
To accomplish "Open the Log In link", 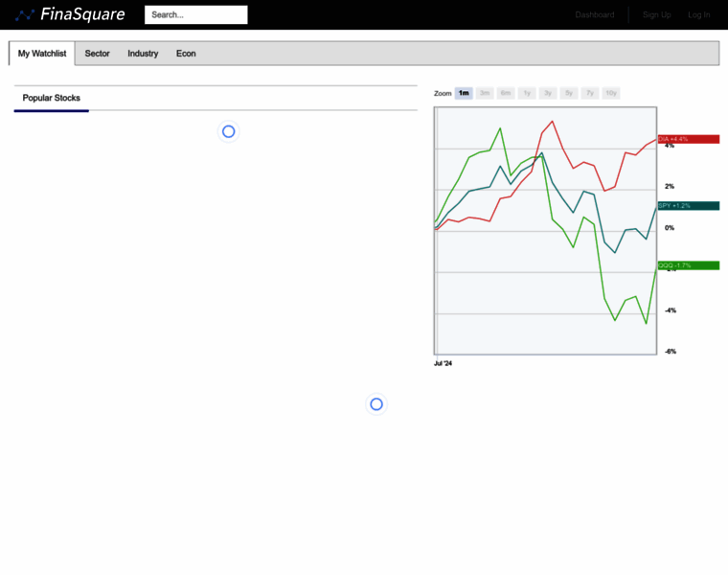I will coord(698,15).
